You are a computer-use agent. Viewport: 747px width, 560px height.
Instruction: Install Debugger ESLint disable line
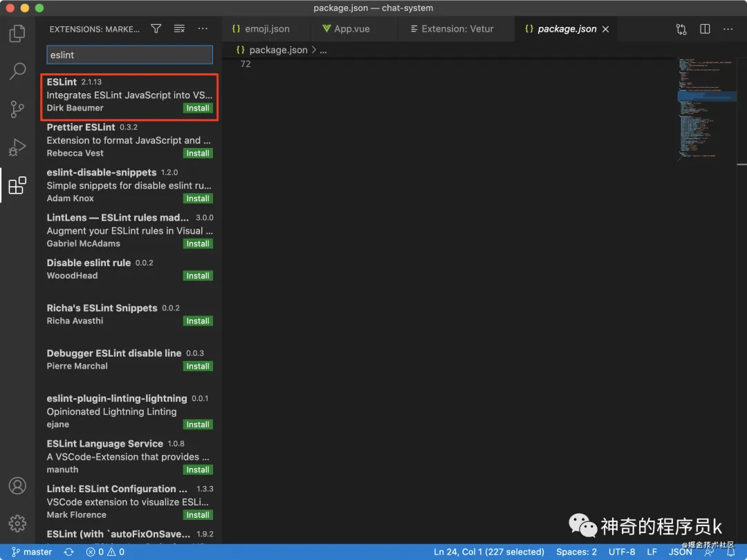[x=198, y=366]
